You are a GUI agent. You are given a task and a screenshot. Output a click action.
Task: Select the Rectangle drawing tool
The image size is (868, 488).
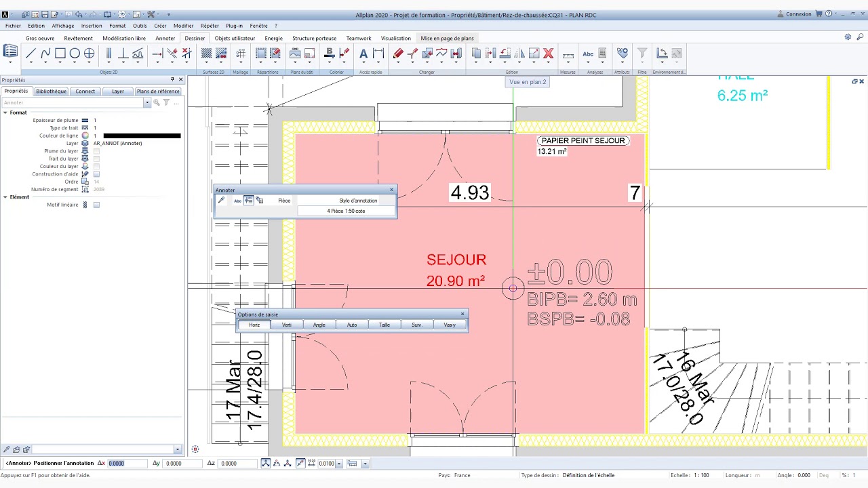click(60, 54)
